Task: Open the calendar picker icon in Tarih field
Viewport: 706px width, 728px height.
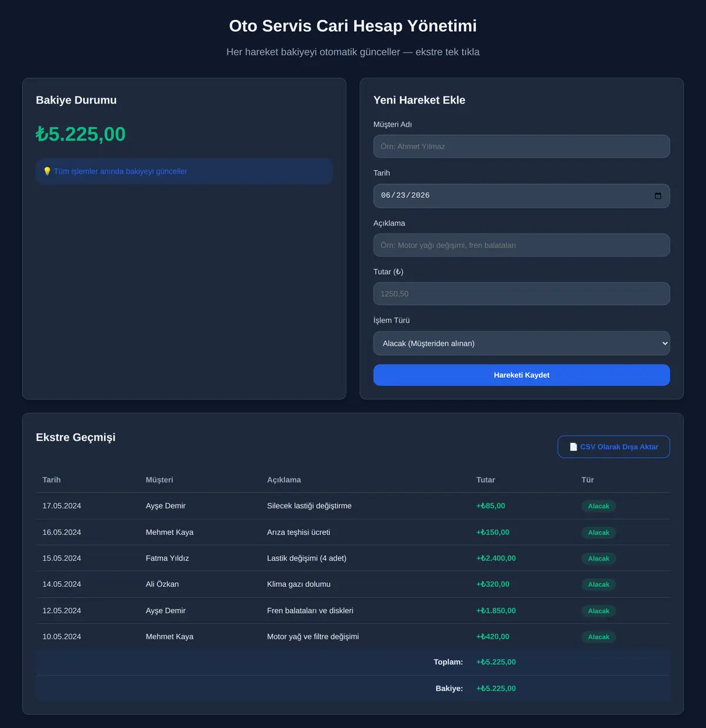Action: [658, 196]
